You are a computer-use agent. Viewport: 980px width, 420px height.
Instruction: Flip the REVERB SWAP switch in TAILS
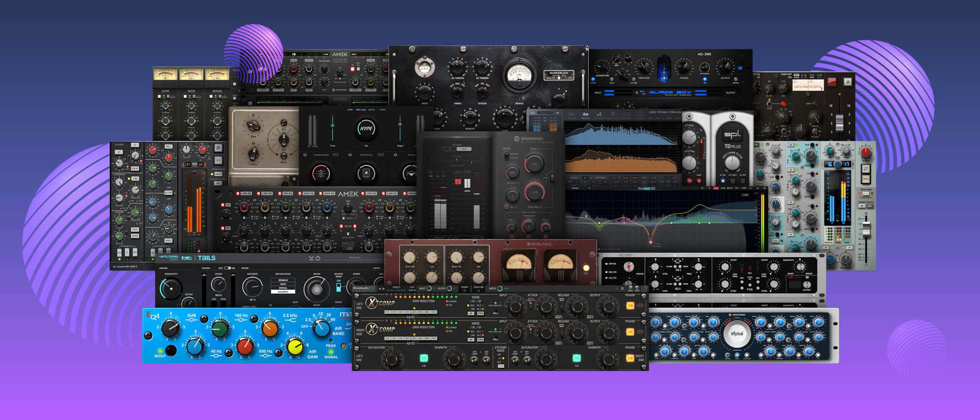338,287
